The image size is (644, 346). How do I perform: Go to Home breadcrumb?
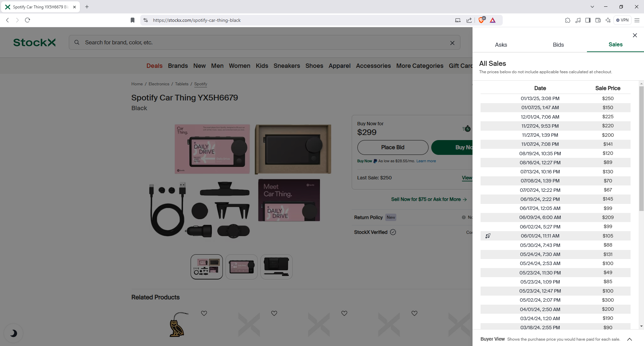pyautogui.click(x=137, y=84)
